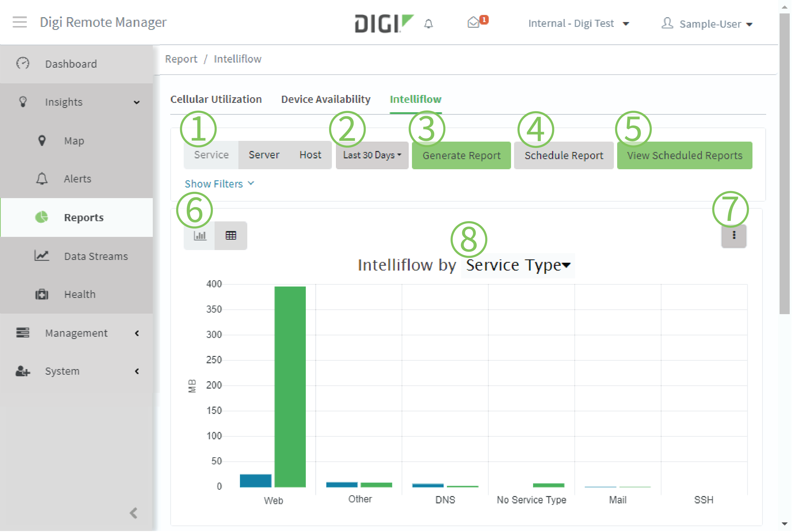Switch to the Device Availability tab
The image size is (793, 532).
(x=325, y=99)
